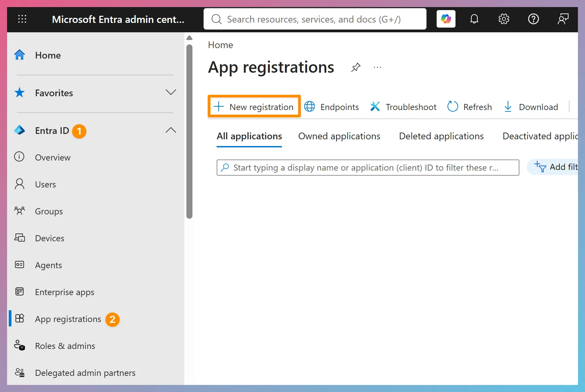Switch to Deactivated applications tab
Viewport: 585px width, 392px height.
(540, 136)
